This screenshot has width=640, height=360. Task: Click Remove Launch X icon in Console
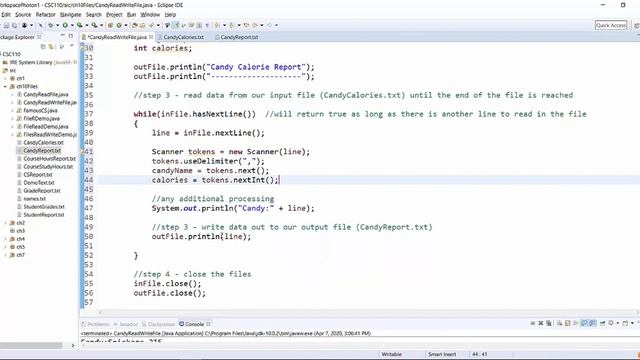point(541,323)
